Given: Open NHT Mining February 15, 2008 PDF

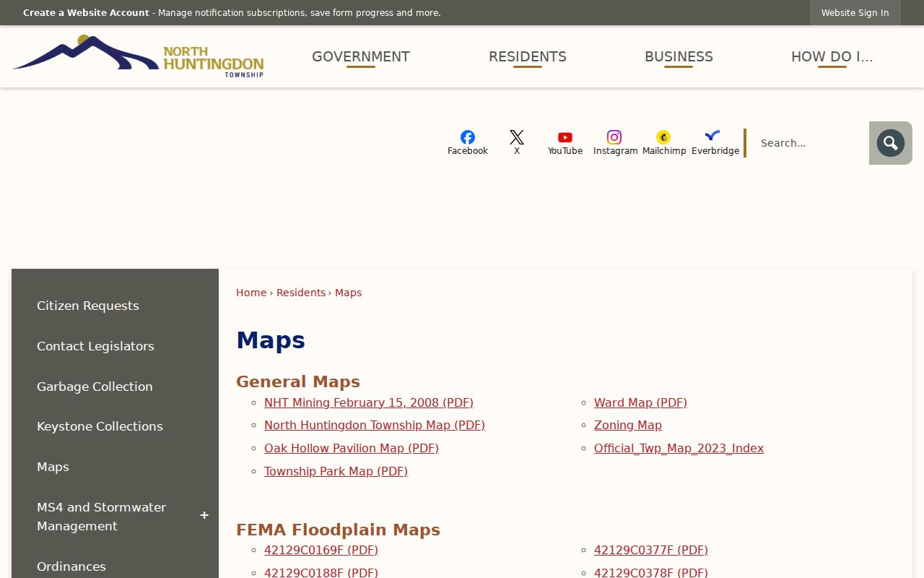Looking at the screenshot, I should pyautogui.click(x=369, y=402).
